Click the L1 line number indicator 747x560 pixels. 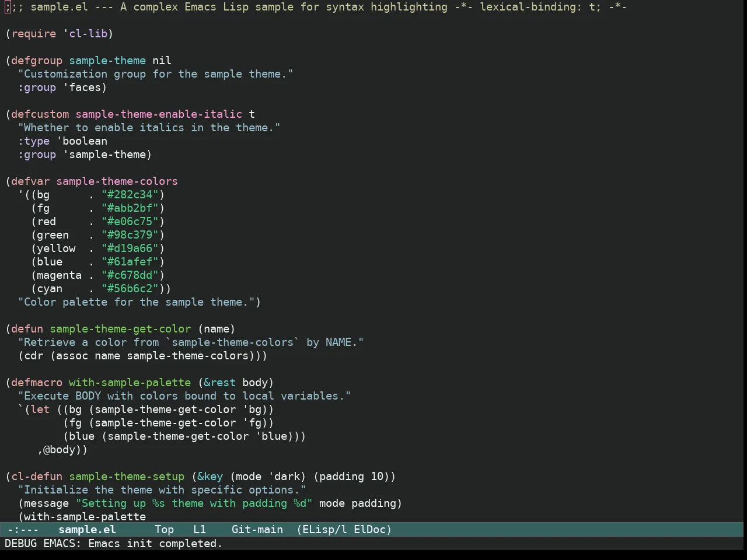click(x=200, y=530)
